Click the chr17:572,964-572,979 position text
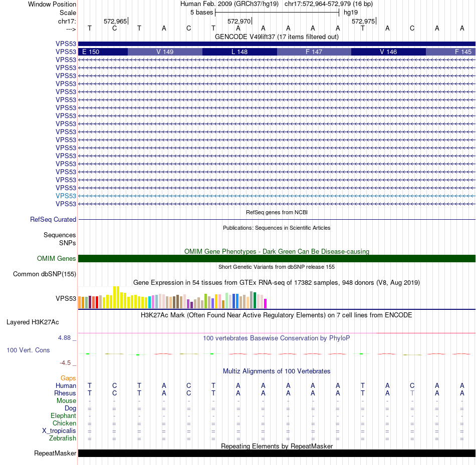This screenshot has height=465, width=476. tap(329, 4)
